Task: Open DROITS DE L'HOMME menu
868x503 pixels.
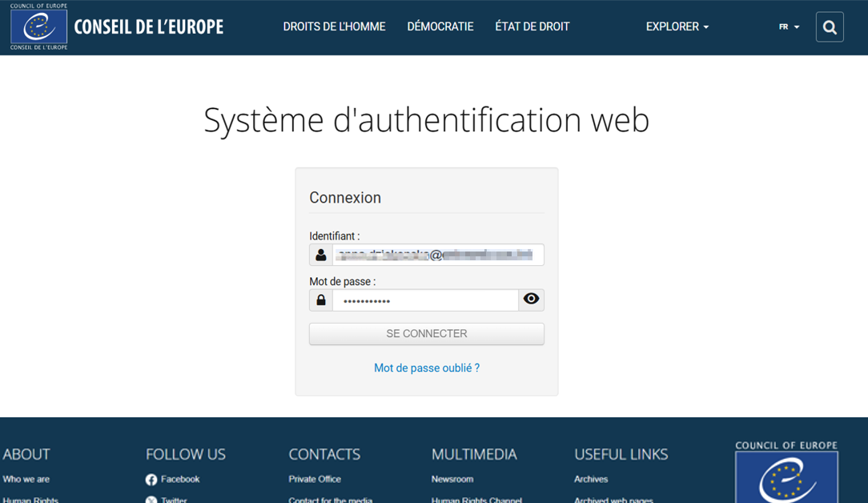Action: pos(335,26)
